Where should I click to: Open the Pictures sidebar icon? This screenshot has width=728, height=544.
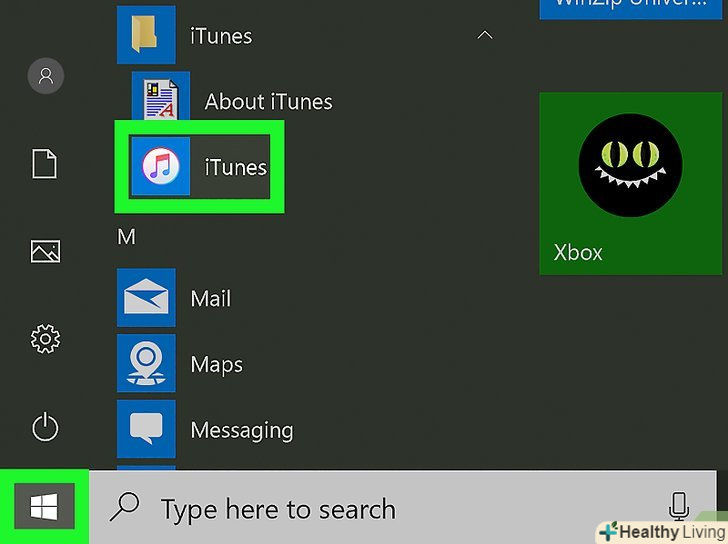(x=45, y=251)
